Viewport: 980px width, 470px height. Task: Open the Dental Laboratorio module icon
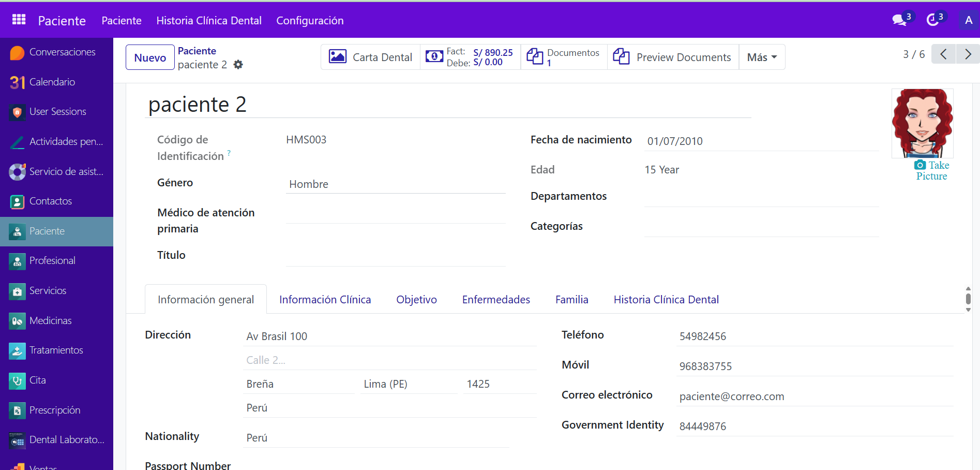[17, 440]
